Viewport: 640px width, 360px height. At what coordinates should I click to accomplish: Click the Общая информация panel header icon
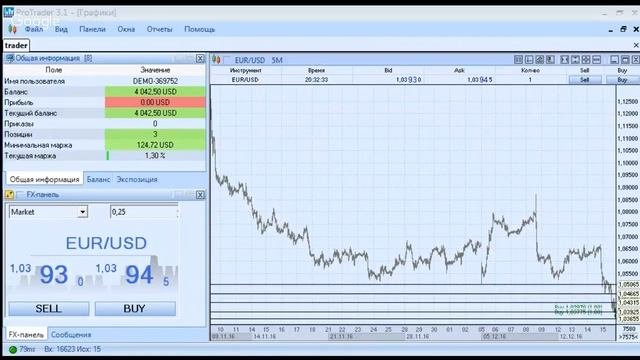[x=9, y=58]
